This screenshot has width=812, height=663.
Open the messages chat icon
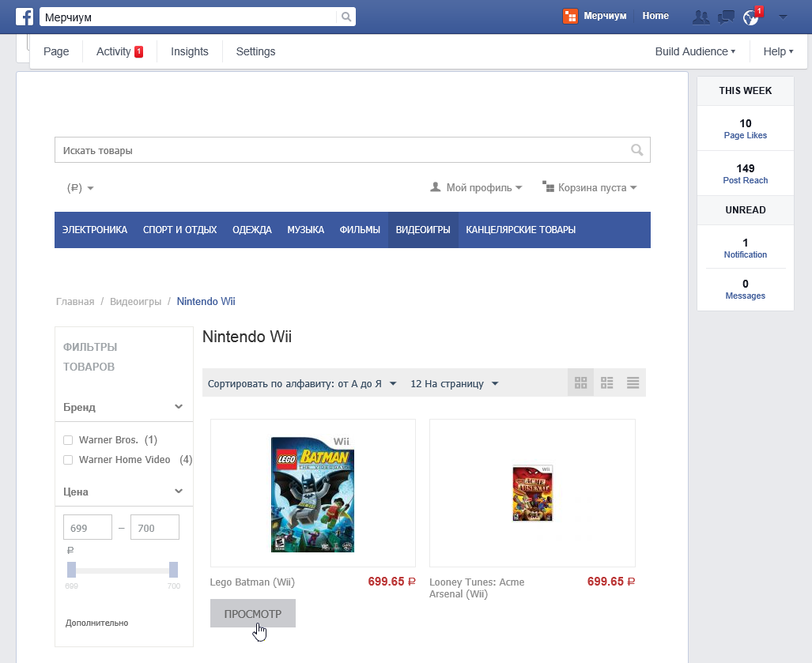726,17
